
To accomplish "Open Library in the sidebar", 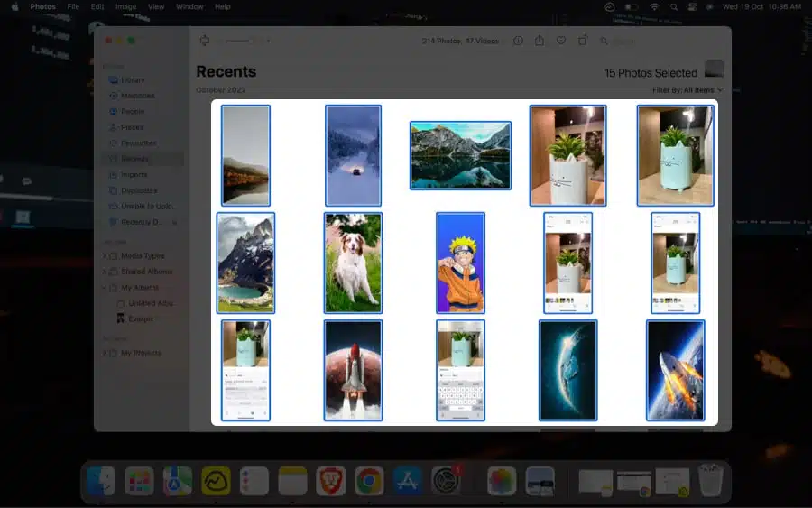I will (x=143, y=79).
